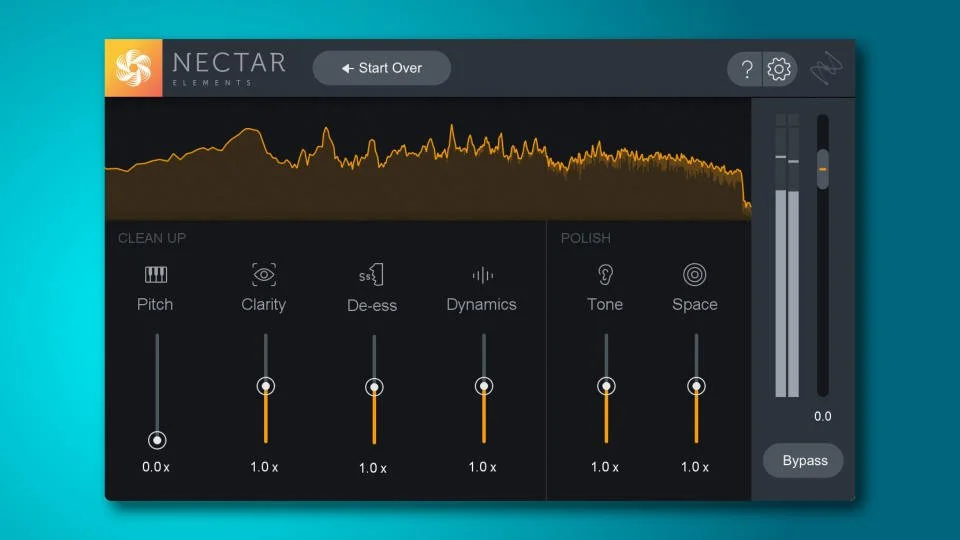
Task: Click the De-ess label
Action: [x=372, y=306]
